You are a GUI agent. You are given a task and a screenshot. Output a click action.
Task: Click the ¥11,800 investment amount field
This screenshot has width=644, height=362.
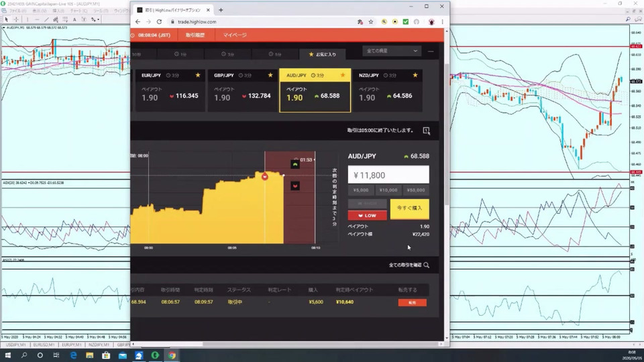click(x=388, y=175)
